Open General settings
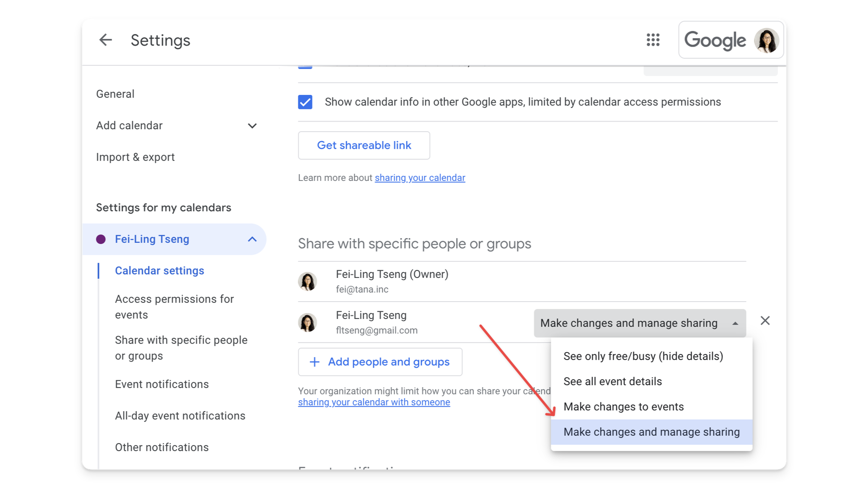Screen dimensions: 868x488 (115, 94)
